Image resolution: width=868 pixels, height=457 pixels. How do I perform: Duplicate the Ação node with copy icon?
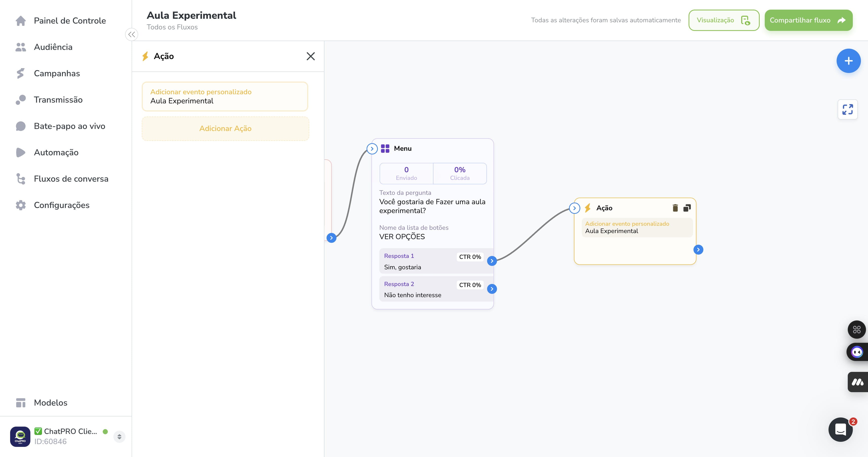point(687,208)
